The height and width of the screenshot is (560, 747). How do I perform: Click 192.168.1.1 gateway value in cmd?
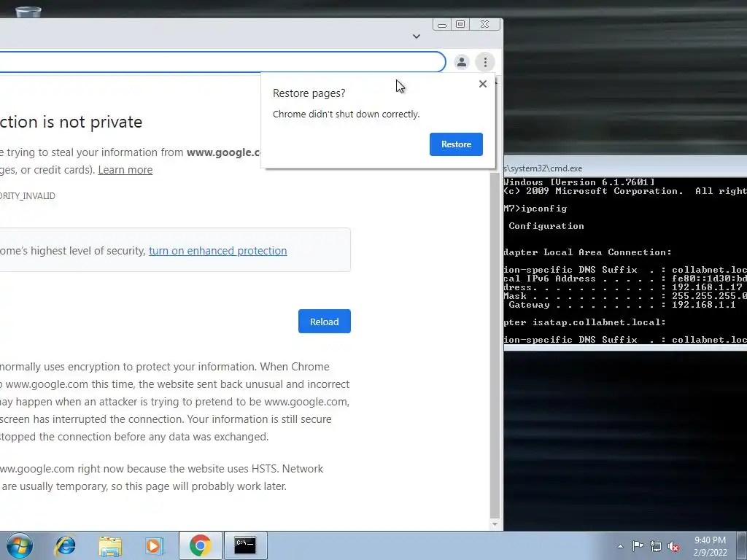click(704, 305)
